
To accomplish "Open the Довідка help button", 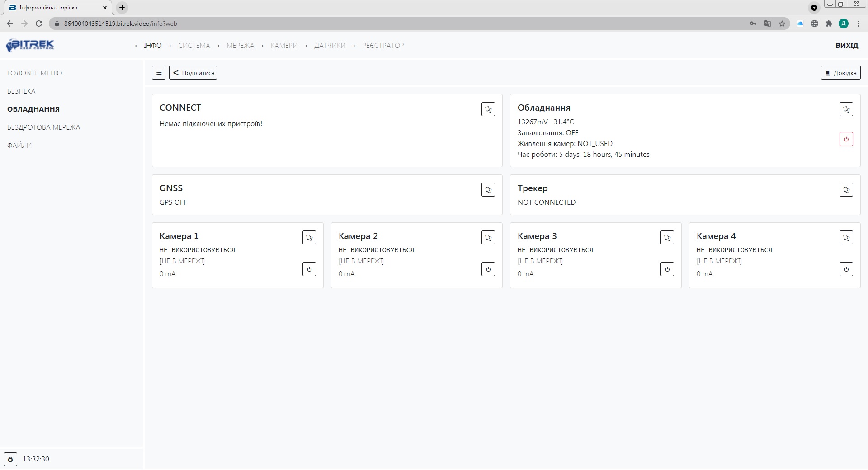I will pos(840,73).
